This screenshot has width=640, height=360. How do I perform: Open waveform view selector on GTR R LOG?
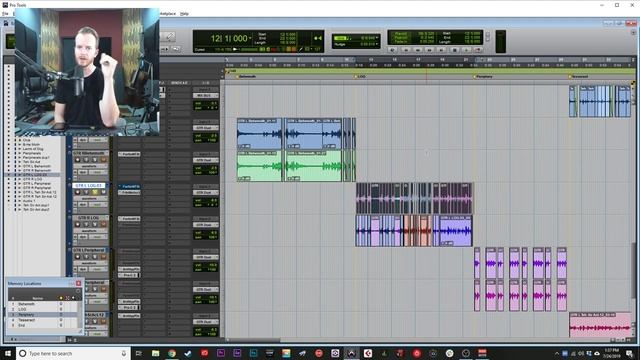tap(90, 231)
